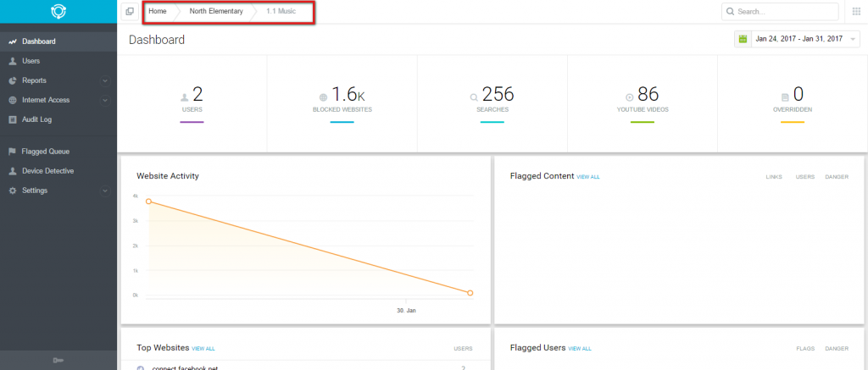Click the magnifier icon in Searches card
The height and width of the screenshot is (370, 868).
474,98
